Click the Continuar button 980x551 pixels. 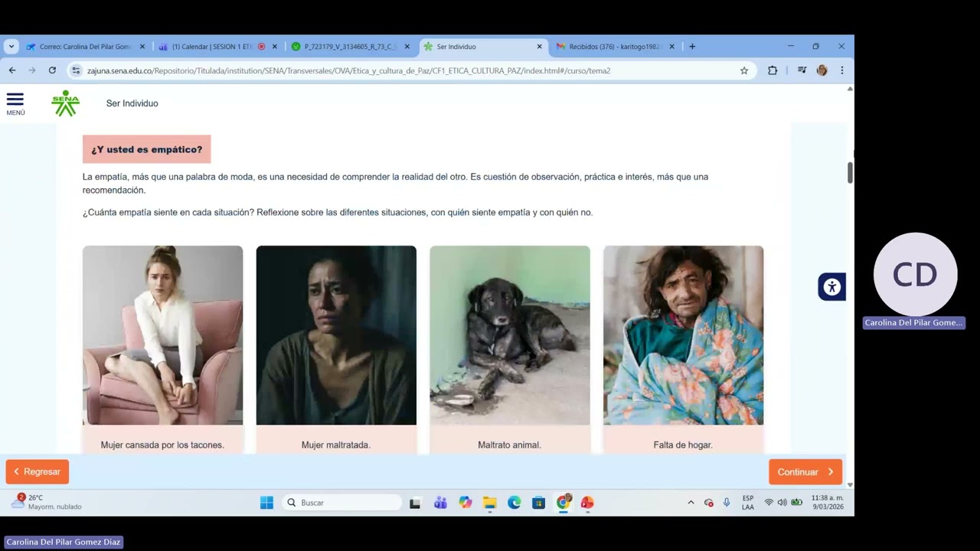[805, 471]
